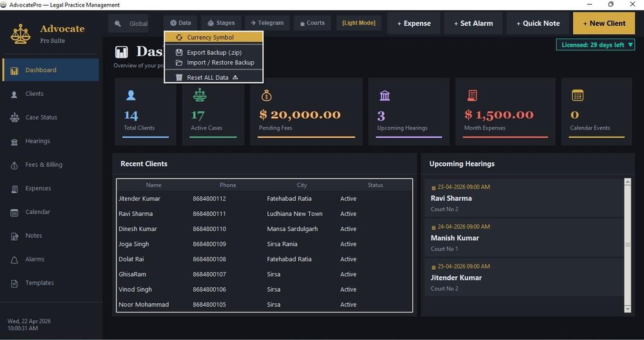644x340 pixels.
Task: Open the 25-04-2026 Jitender Kumar hearing
Action: click(524, 278)
